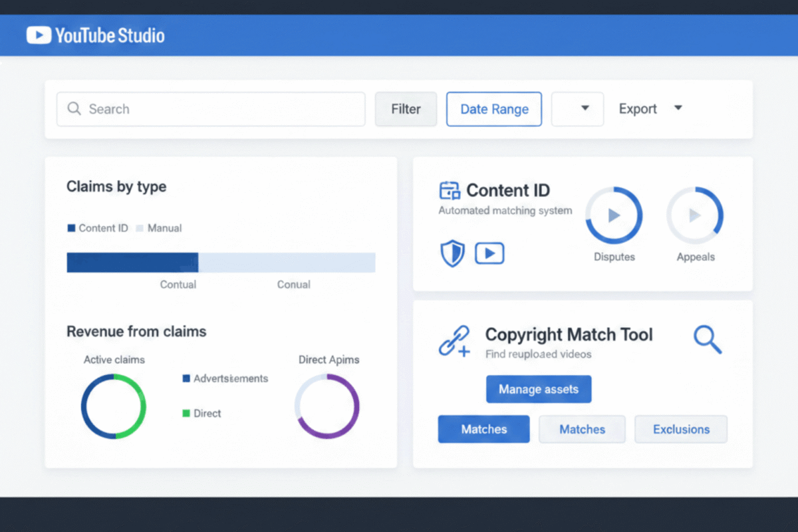The height and width of the screenshot is (532, 798).
Task: Click the Direct Apims purple donut chart
Action: 327,406
